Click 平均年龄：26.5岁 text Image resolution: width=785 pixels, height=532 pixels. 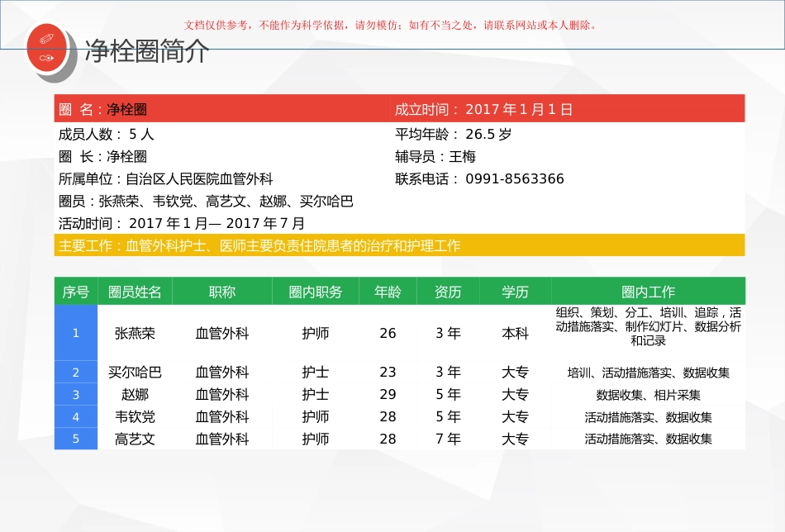(x=453, y=134)
